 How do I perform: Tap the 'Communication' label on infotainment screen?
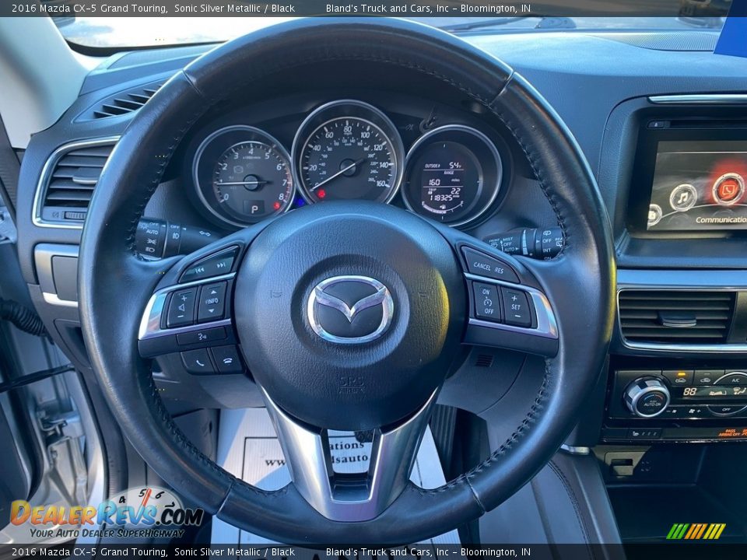721,219
